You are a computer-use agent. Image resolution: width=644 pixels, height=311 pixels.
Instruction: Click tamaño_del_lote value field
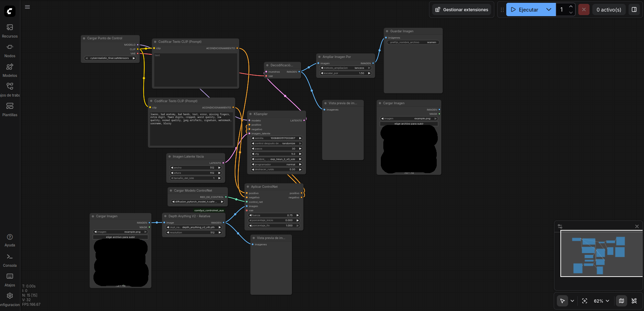coord(196,178)
